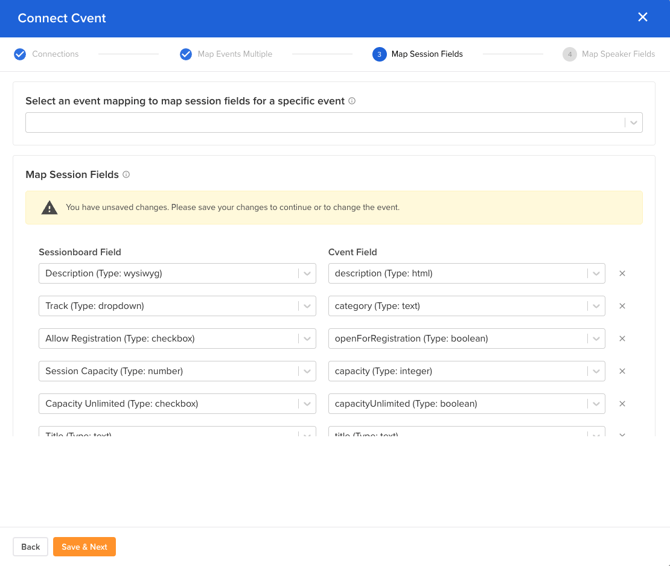Click the unsaved changes warning message
Screen dimensions: 670x566
tap(232, 207)
